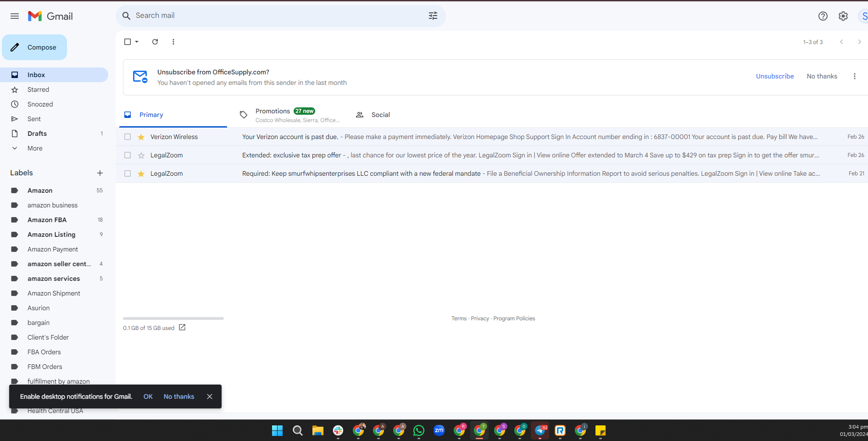Open storage management link icon

pos(182,327)
